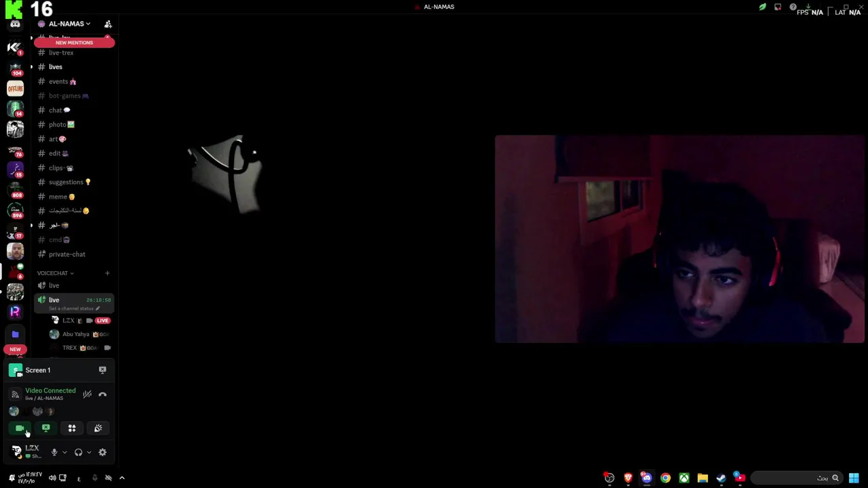
Task: Open server with 17 badge
Action: pyautogui.click(x=15, y=231)
